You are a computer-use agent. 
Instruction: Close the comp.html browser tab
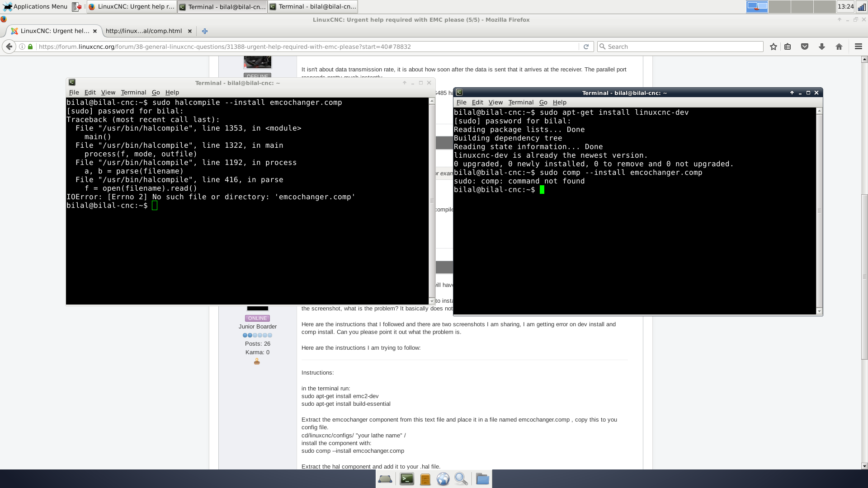190,31
